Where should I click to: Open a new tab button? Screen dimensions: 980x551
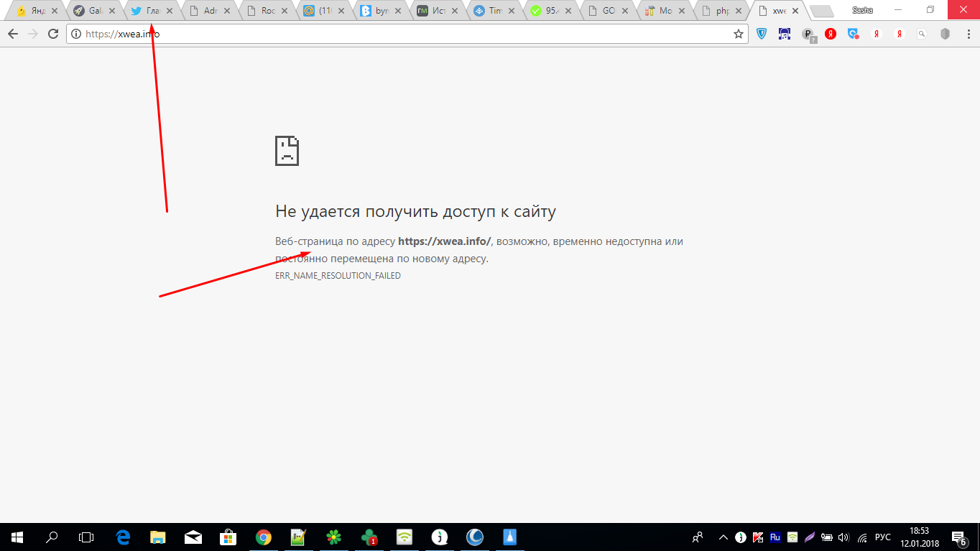click(821, 11)
